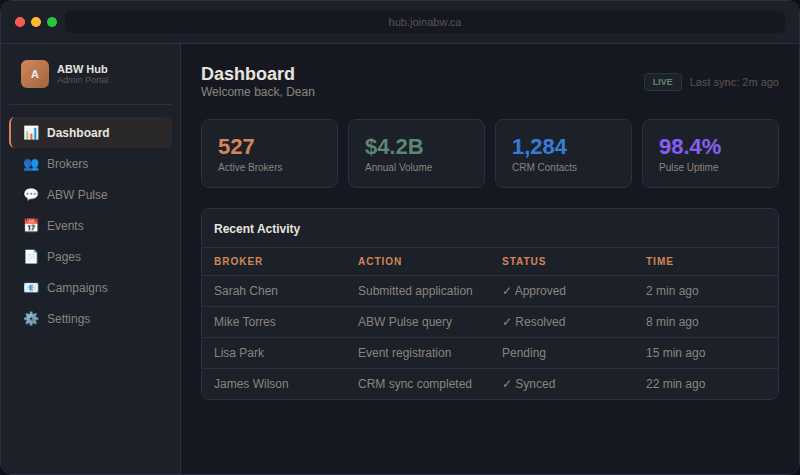
Task: Click the 15 min ago time cell
Action: click(676, 353)
